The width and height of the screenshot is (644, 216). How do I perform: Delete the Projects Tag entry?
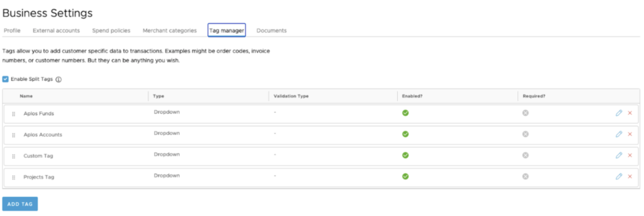pos(630,177)
